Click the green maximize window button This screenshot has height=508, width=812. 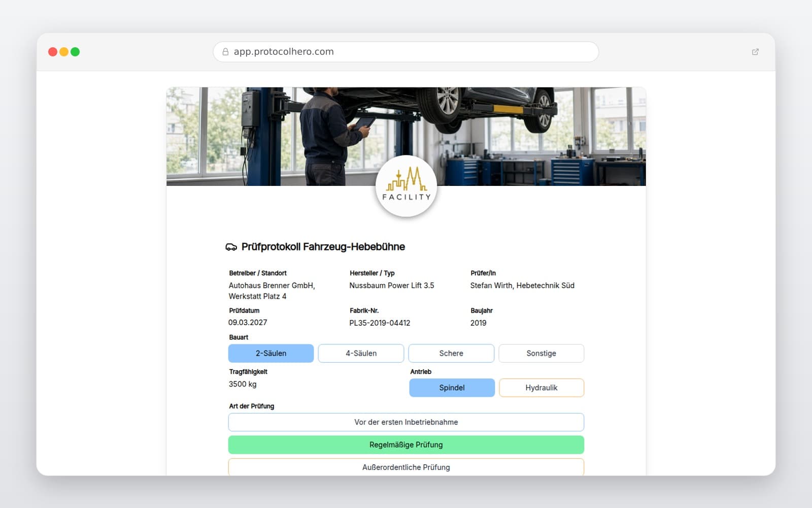point(75,52)
